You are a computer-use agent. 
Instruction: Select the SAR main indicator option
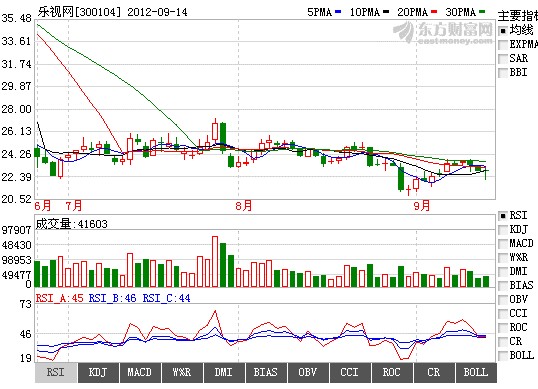point(503,59)
